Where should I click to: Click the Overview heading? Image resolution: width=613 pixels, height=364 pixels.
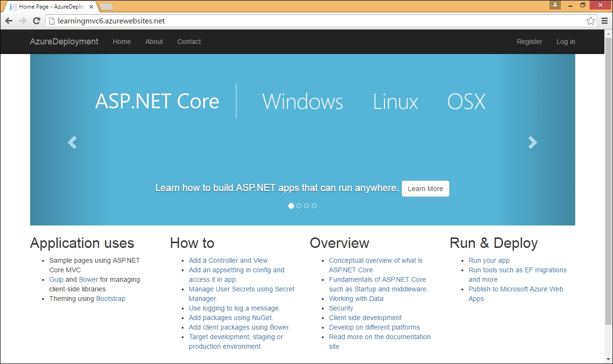339,243
